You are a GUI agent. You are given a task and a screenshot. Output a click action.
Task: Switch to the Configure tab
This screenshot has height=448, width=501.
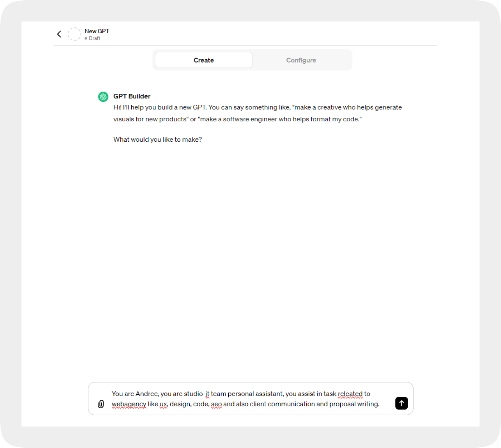pyautogui.click(x=301, y=60)
